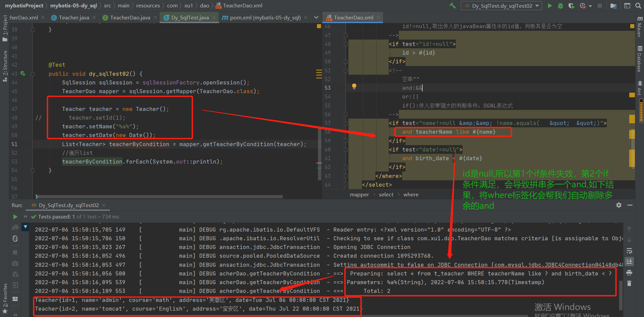644x317 pixels.
Task: Click the bug icon with arrows in Run sidebar
Action: [x=15, y=274]
